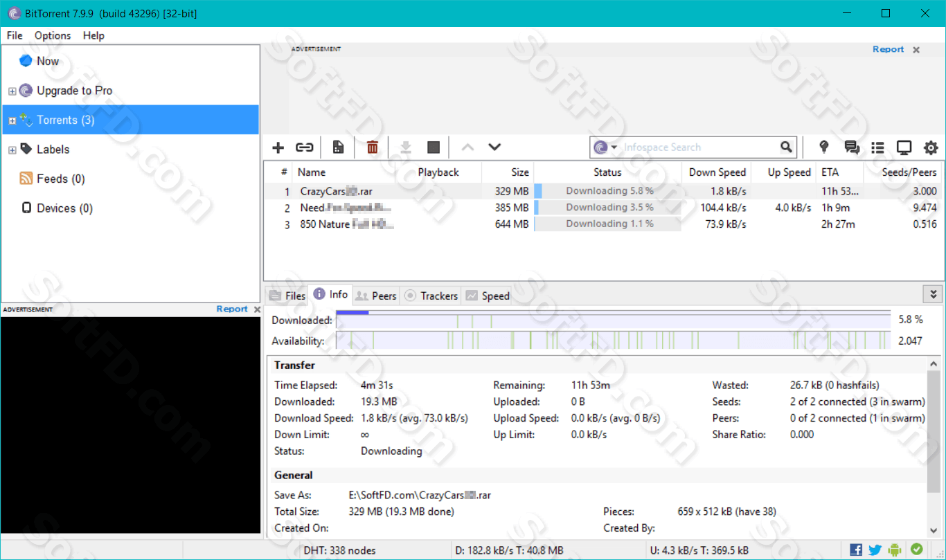Image resolution: width=946 pixels, height=560 pixels.
Task: Click the Create New Torrent file icon
Action: click(338, 147)
